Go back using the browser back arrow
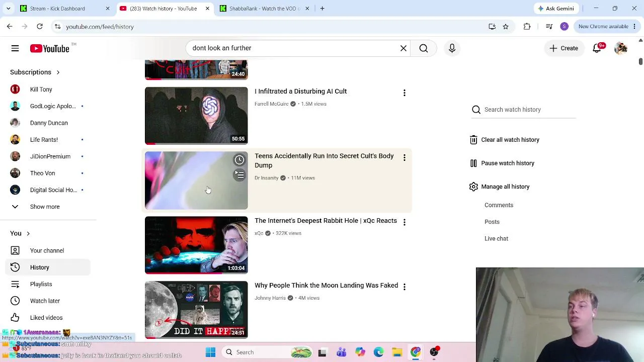The width and height of the screenshot is (644, 362). 10,27
